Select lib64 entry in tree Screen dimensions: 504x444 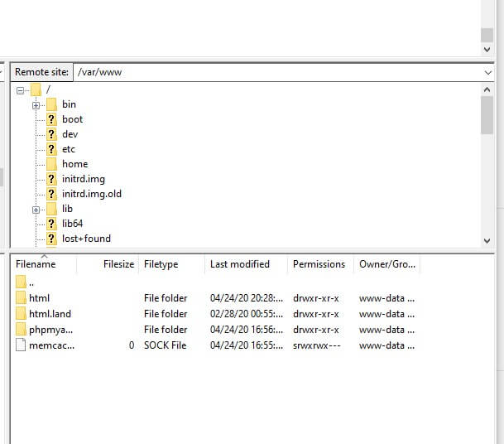[x=72, y=224]
